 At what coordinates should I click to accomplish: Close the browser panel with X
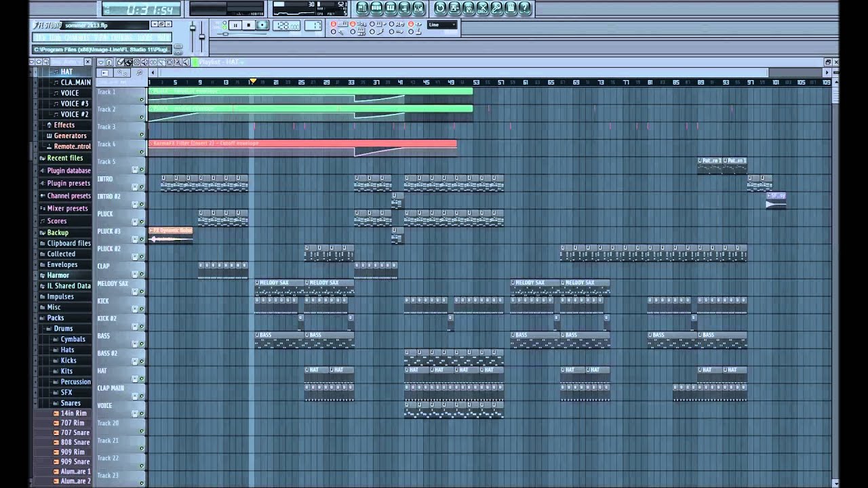[87, 62]
